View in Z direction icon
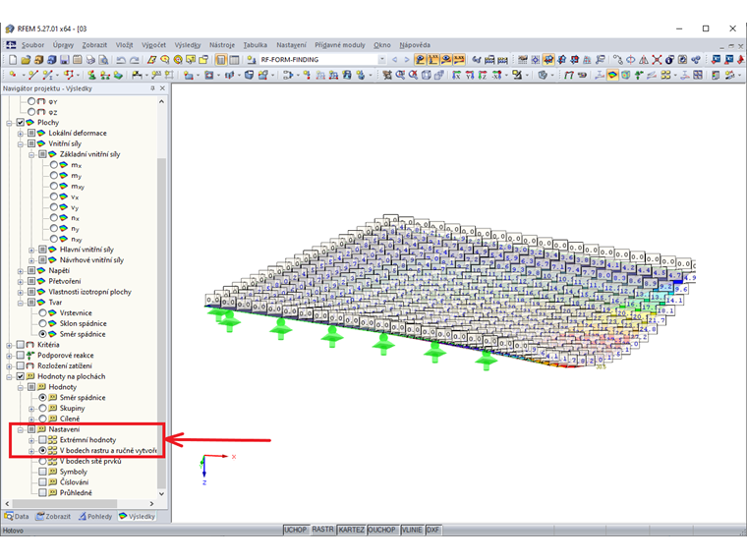Image resolution: width=747 pixels, height=560 pixels. [483, 75]
